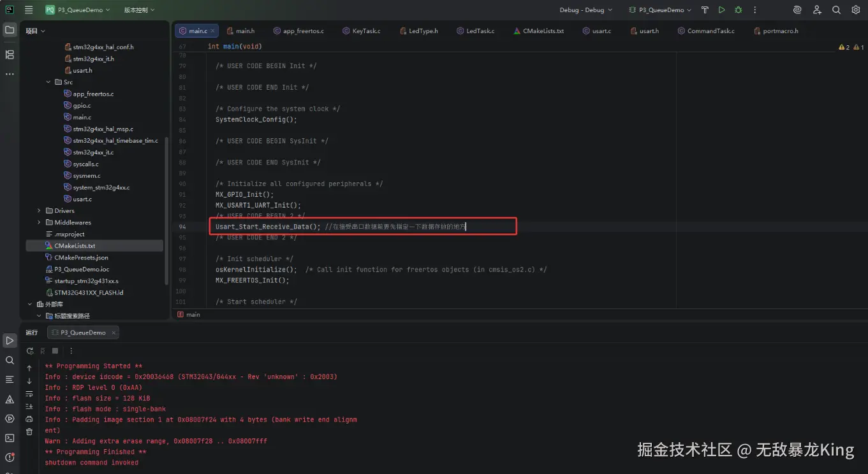Open Run panel more options dots

click(x=71, y=351)
